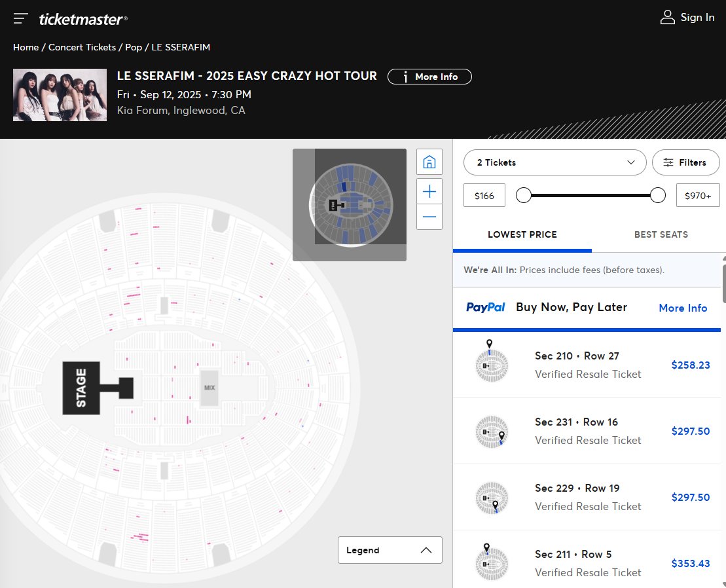Click the $353.43 price

tap(691, 564)
